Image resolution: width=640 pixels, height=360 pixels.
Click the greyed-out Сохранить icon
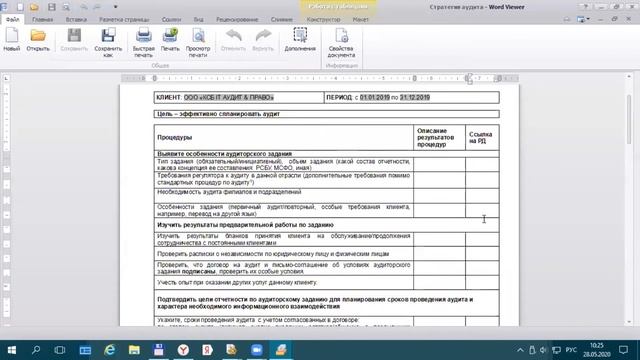coord(74,36)
